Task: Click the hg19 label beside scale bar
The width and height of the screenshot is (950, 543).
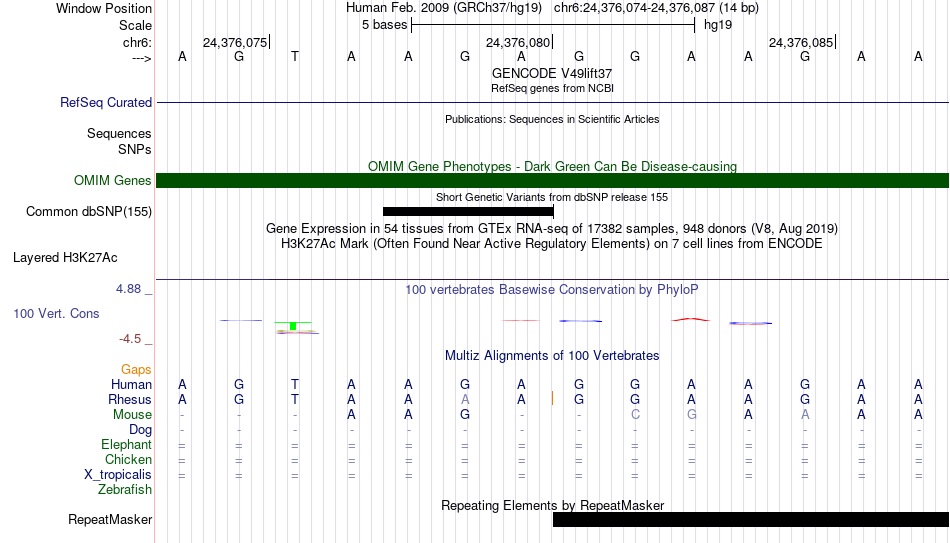Action: tap(718, 25)
